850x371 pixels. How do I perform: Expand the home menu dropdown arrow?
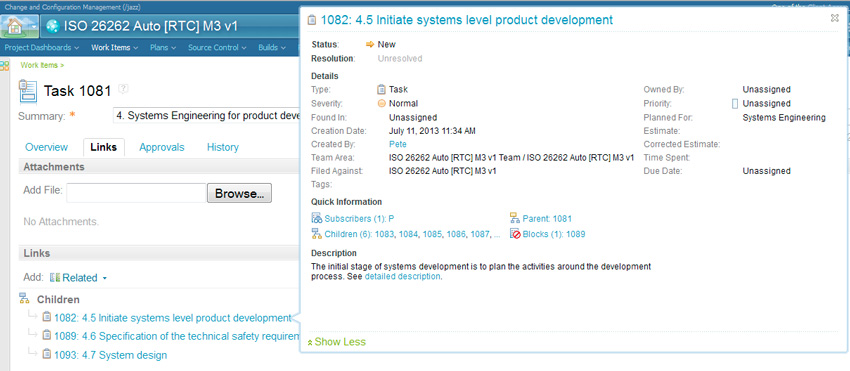[x=34, y=26]
